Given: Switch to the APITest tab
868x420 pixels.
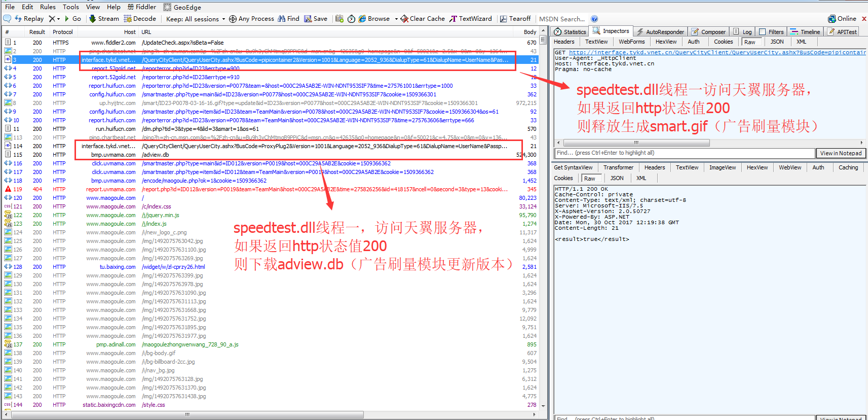Looking at the screenshot, I should tap(842, 31).
